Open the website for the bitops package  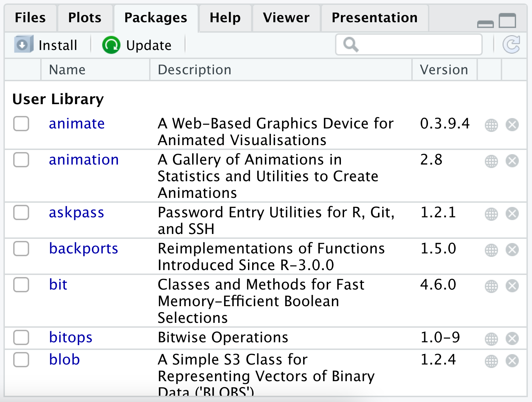tap(491, 338)
